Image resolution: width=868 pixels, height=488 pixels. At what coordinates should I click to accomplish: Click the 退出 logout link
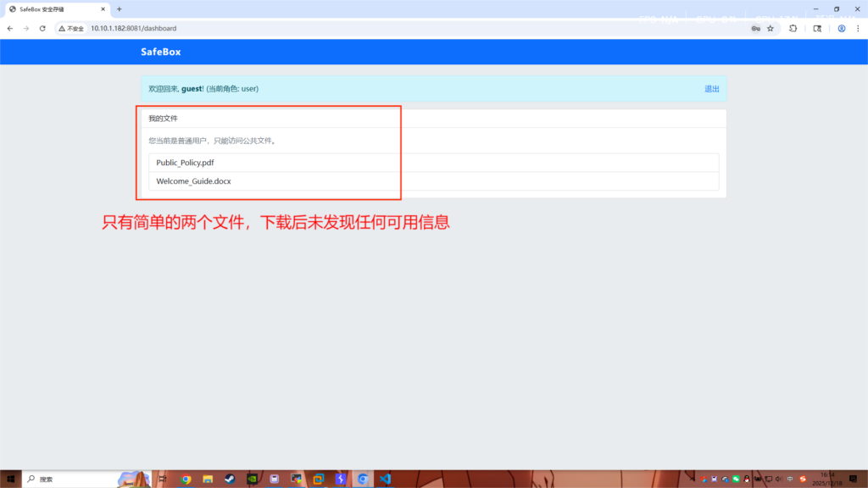(x=711, y=89)
